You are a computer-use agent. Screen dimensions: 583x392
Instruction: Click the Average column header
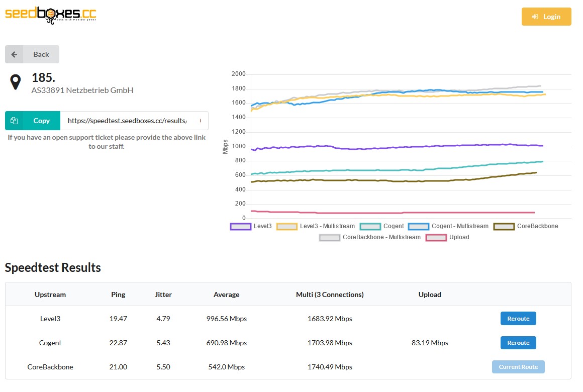click(x=227, y=295)
